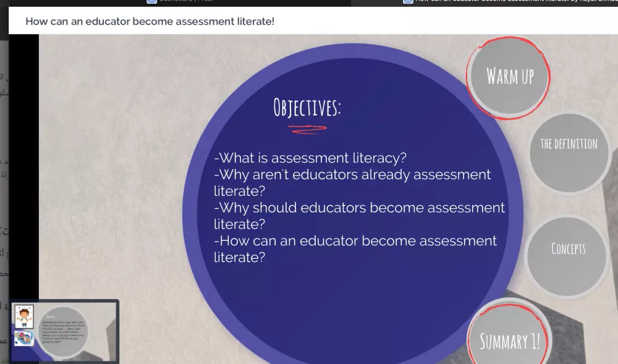
Task: Open the gray circle slide preview thumbnail
Action: (63, 332)
